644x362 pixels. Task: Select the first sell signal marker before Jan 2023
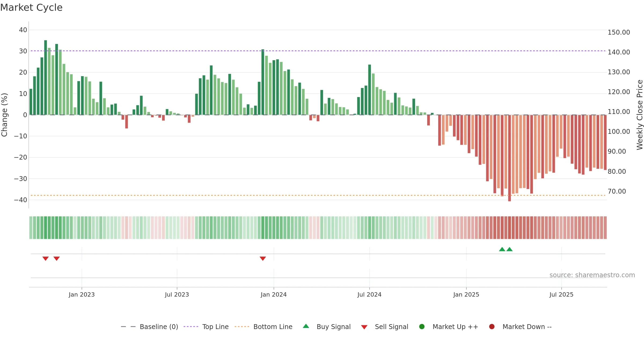(x=46, y=258)
